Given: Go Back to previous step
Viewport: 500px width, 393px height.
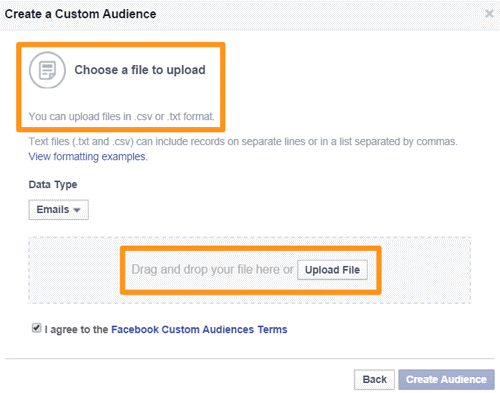Looking at the screenshot, I should [x=374, y=379].
